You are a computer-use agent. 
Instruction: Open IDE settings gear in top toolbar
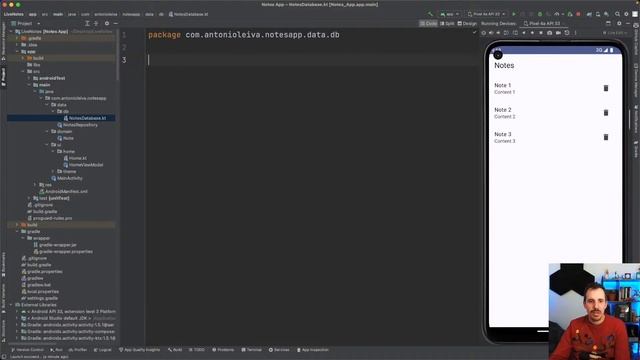626,14
